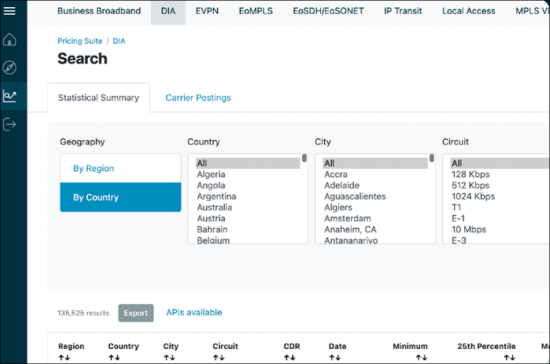Choose Argentina in the Country list

(216, 196)
